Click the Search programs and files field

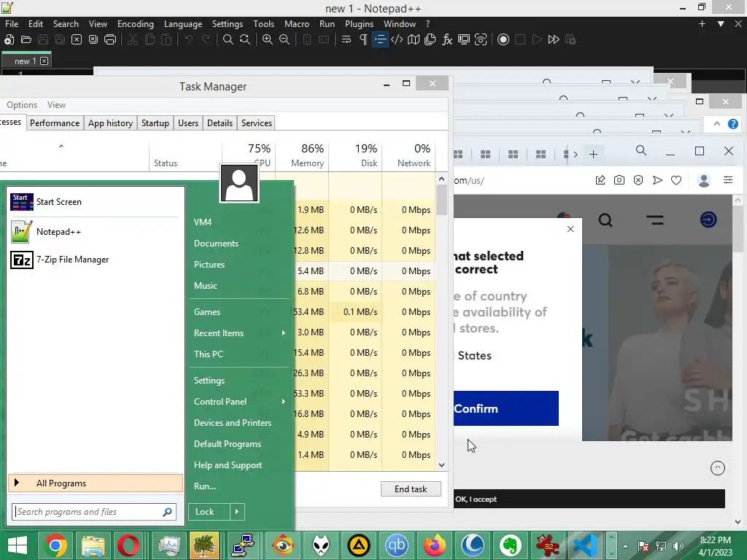point(94,512)
